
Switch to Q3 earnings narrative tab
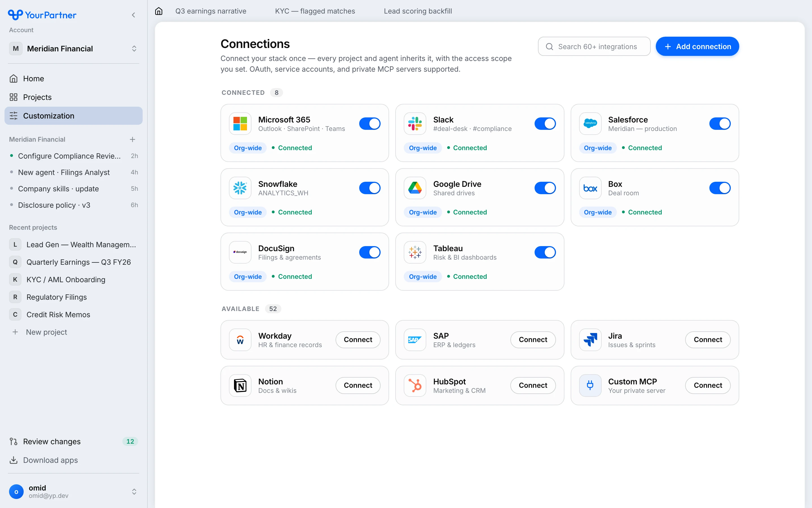(211, 11)
